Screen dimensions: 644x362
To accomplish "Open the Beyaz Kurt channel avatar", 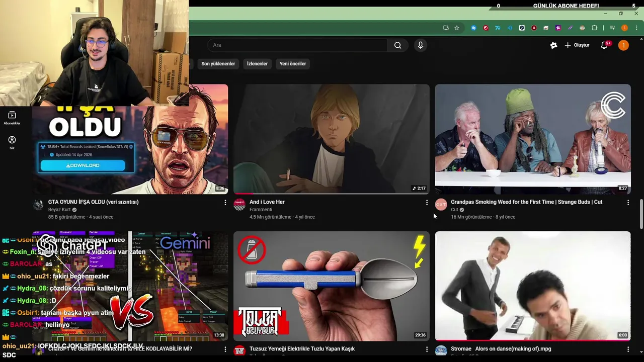I will [38, 205].
